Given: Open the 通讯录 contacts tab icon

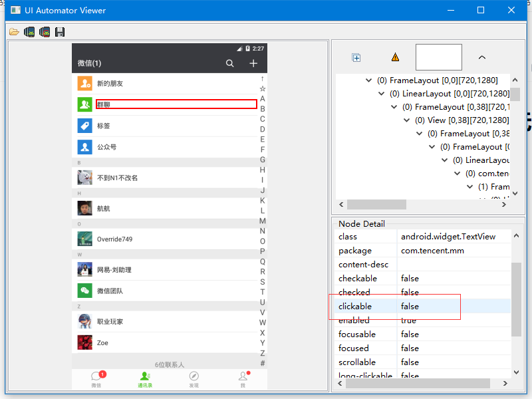Looking at the screenshot, I should 145,376.
